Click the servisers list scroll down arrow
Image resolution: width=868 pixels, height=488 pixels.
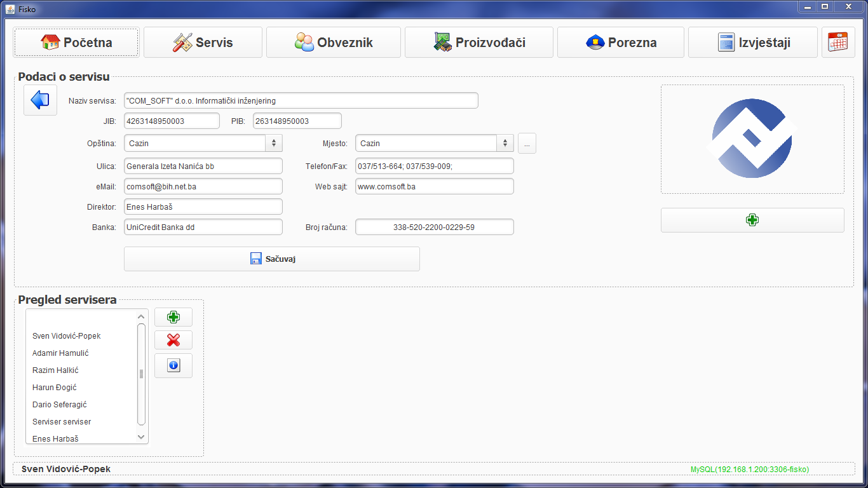(141, 437)
